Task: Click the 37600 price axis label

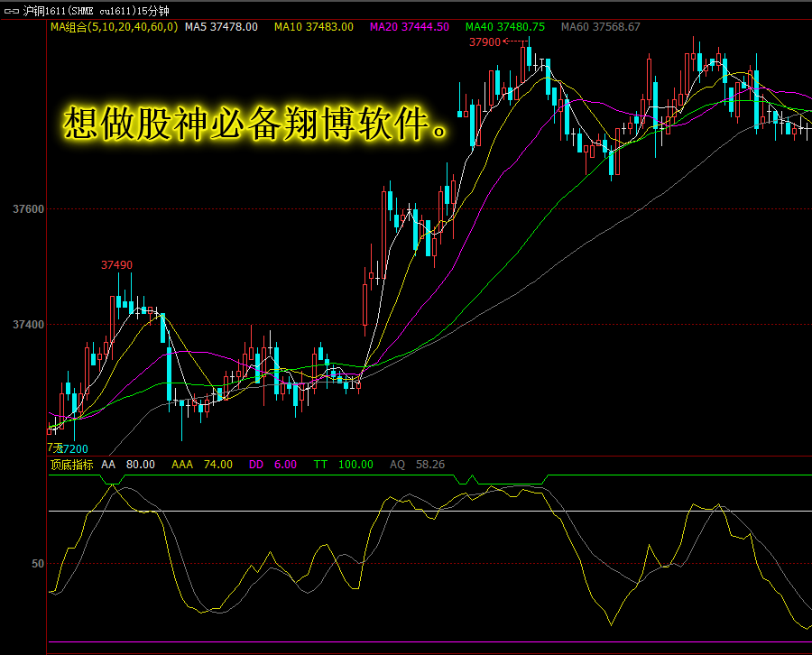Action: click(29, 209)
